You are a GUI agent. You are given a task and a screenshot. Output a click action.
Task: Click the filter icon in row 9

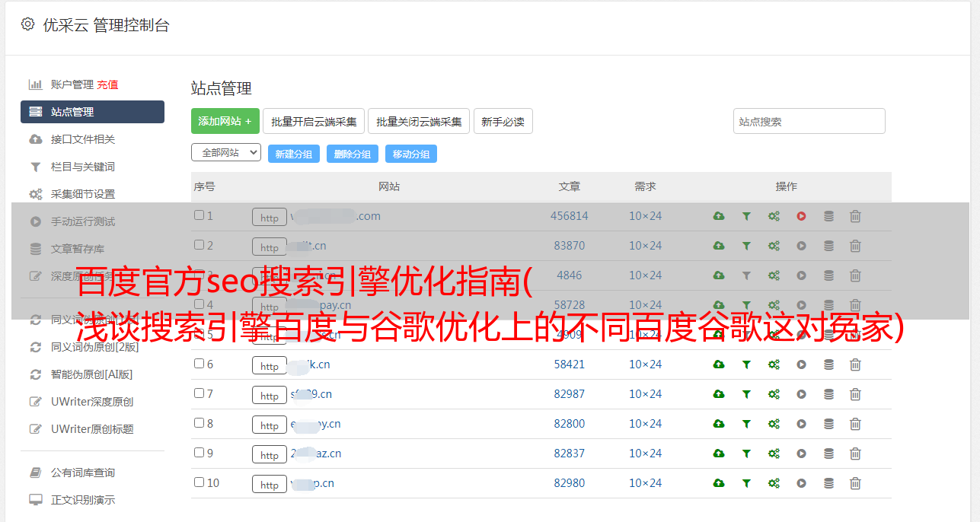tap(746, 454)
